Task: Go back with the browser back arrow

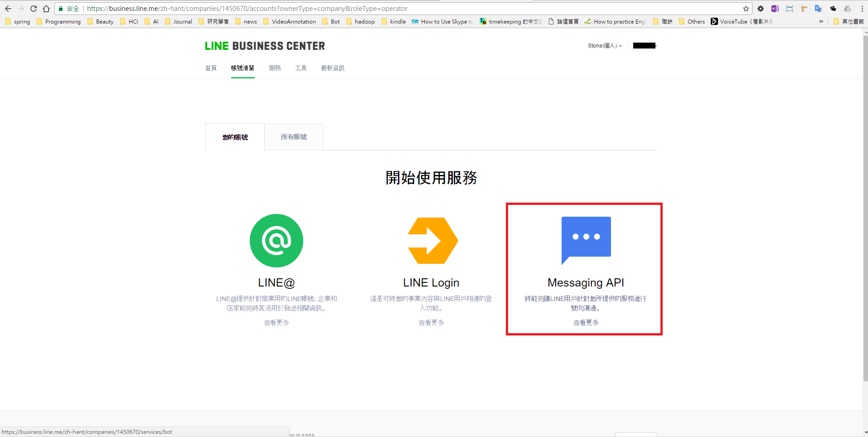Action: (8, 9)
